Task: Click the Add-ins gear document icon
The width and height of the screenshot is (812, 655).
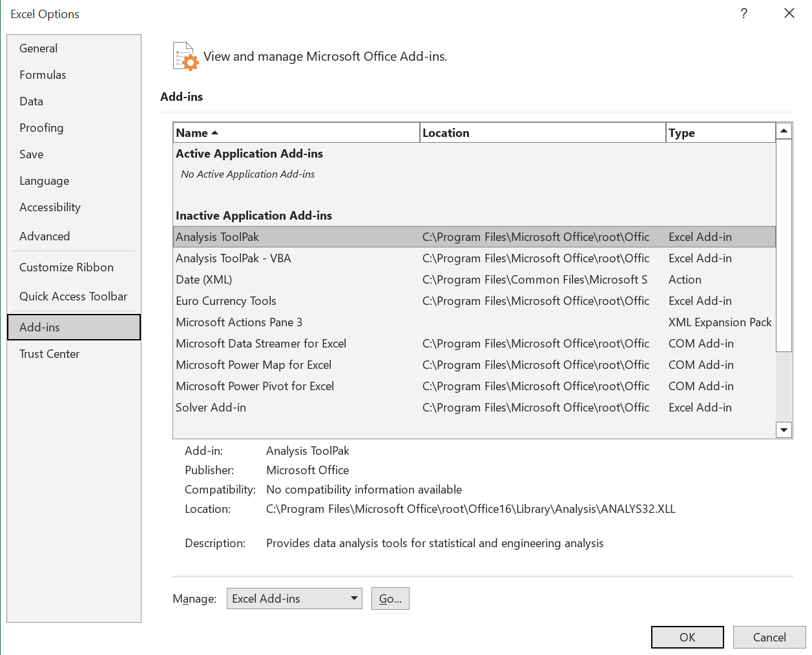Action: (186, 56)
